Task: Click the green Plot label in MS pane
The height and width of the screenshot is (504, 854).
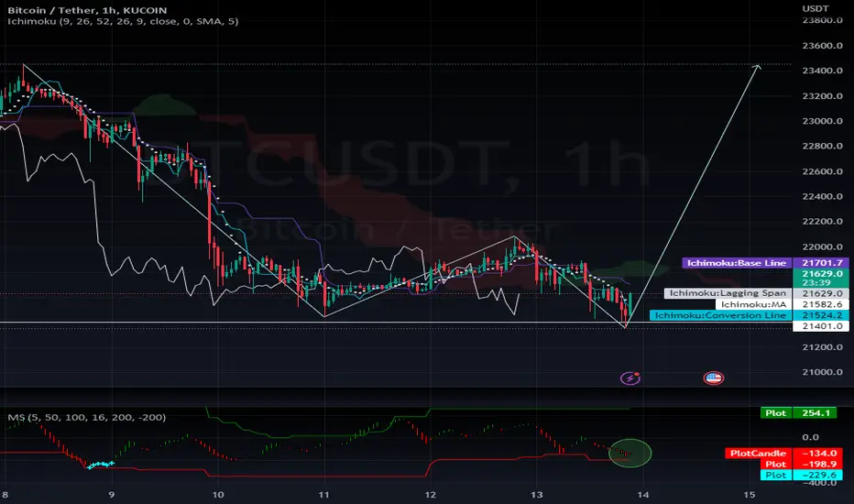Action: [775, 413]
